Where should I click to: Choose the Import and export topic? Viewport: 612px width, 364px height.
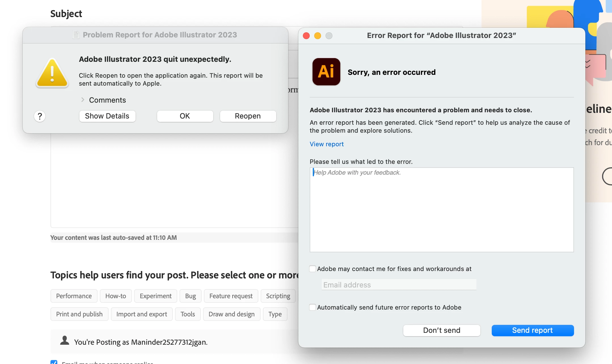[x=142, y=314]
